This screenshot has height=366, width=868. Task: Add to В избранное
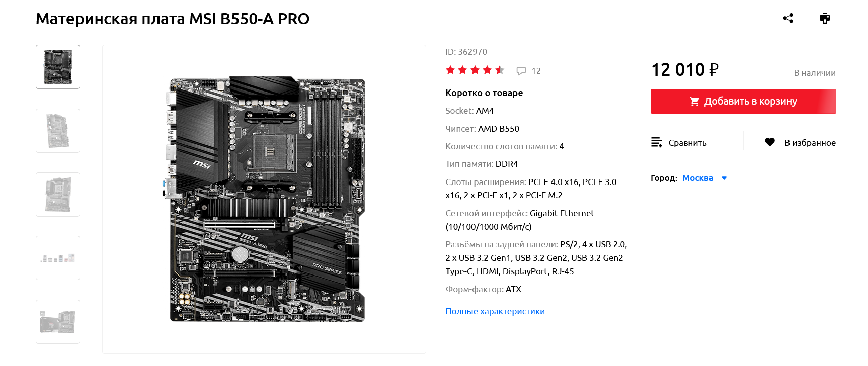click(x=810, y=143)
